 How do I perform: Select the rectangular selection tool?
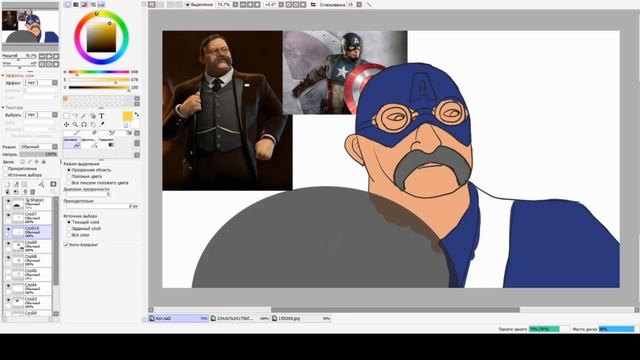pos(67,116)
